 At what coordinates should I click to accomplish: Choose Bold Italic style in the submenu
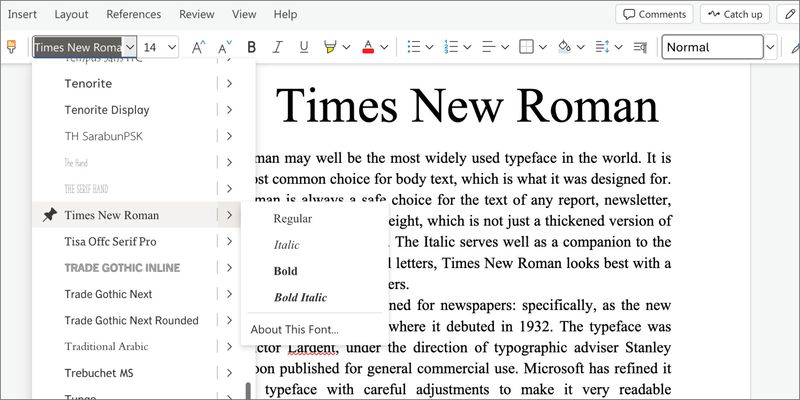(300, 297)
